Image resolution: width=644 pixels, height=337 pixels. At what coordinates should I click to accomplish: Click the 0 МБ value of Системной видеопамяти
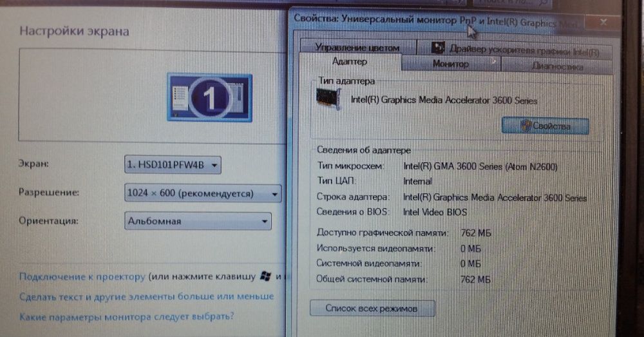[471, 264]
